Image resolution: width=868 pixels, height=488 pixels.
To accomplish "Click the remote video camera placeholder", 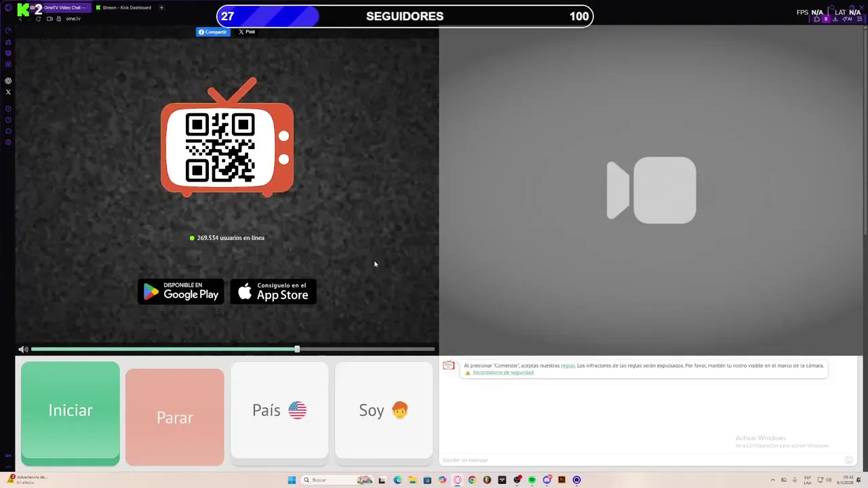I will click(x=651, y=190).
